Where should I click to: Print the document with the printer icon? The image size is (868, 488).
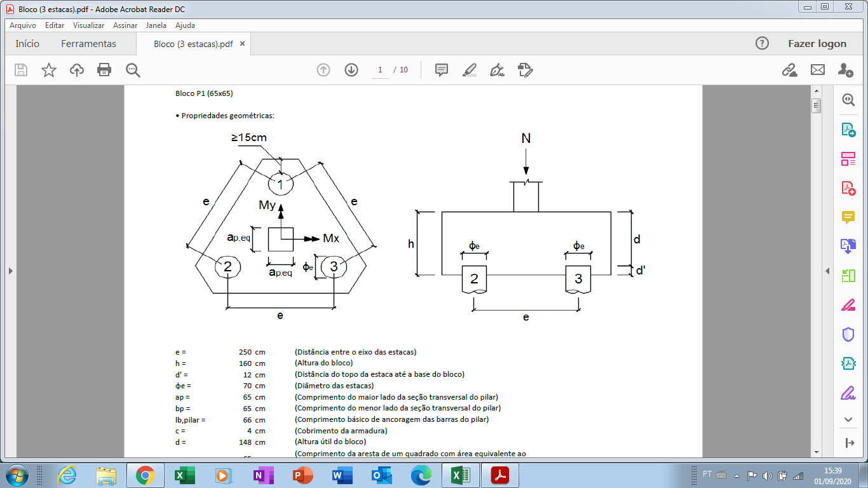(x=104, y=70)
